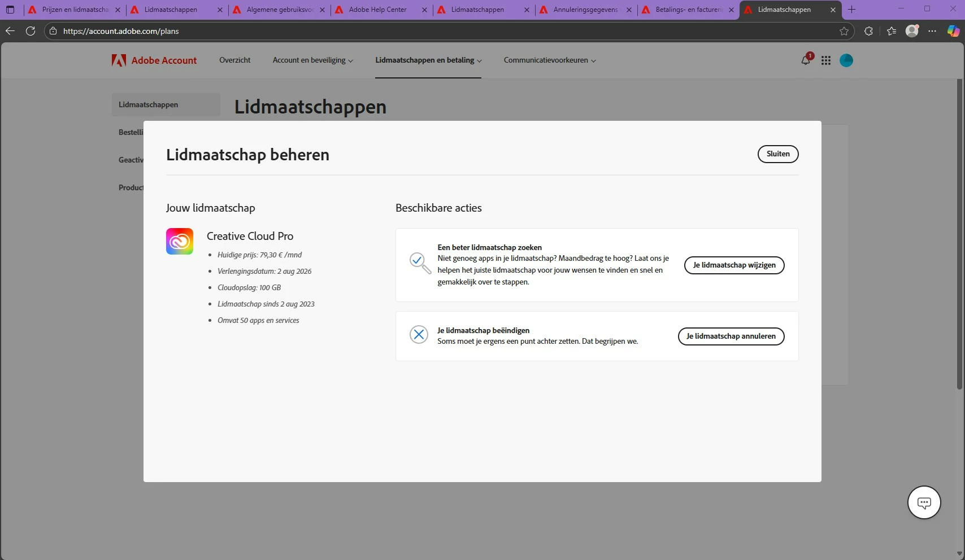The width and height of the screenshot is (965, 560).
Task: Click 'Een beter lidmaatschap zoeken' heading
Action: pos(489,247)
